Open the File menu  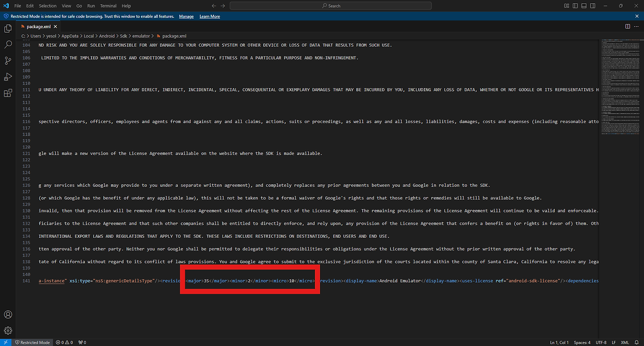coord(18,6)
